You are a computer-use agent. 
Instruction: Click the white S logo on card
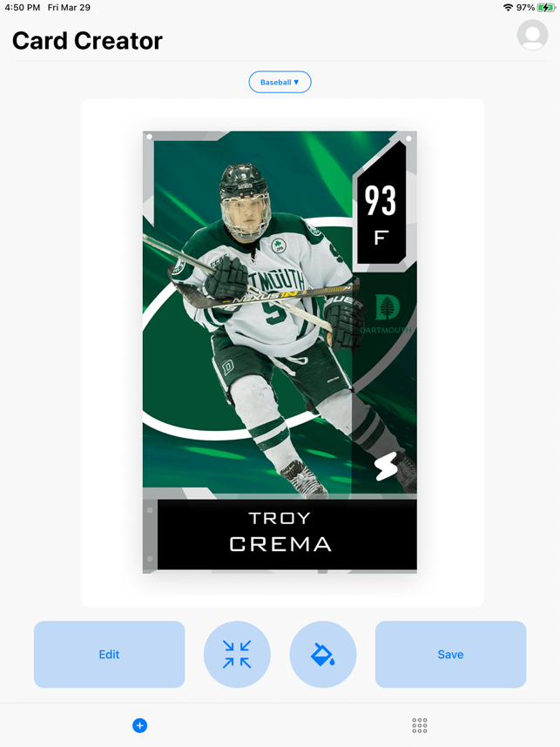click(x=386, y=467)
